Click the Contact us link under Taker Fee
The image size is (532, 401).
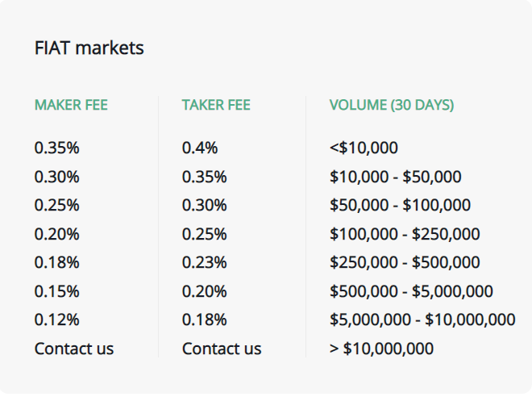222,349
